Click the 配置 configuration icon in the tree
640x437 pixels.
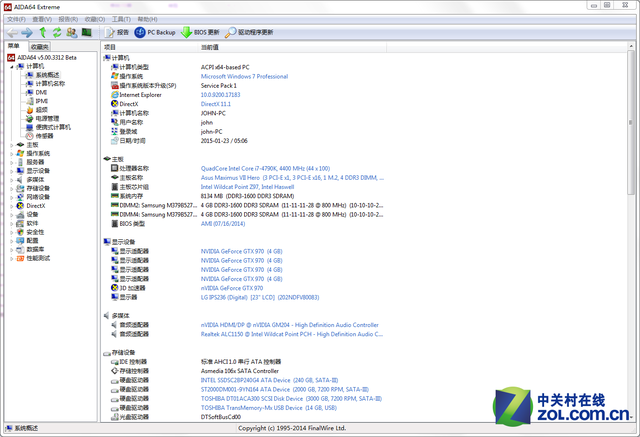[20, 241]
